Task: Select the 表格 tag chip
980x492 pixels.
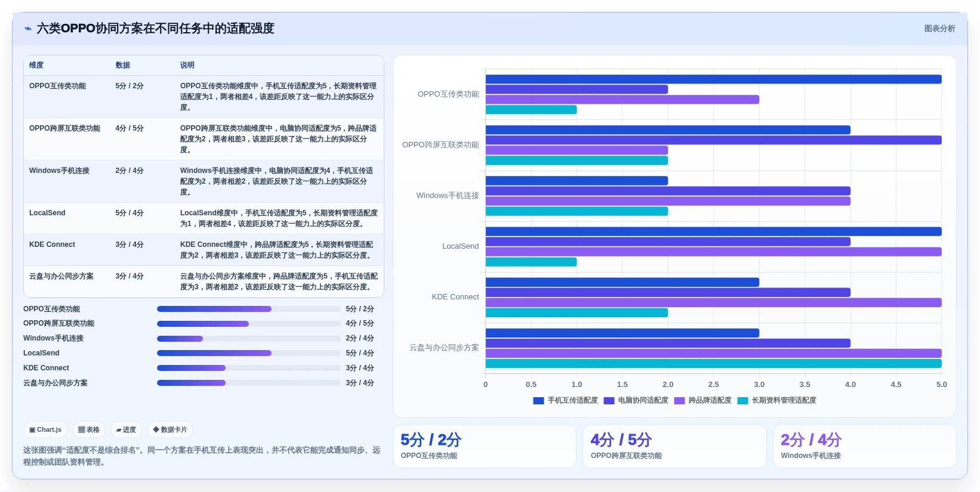Action: [x=89, y=429]
